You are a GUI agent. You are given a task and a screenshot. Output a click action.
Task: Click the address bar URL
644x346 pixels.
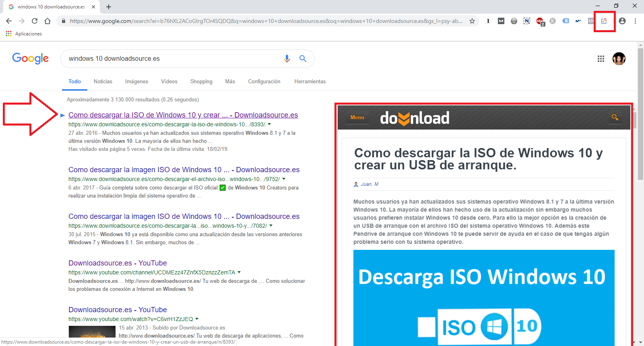[x=266, y=21]
